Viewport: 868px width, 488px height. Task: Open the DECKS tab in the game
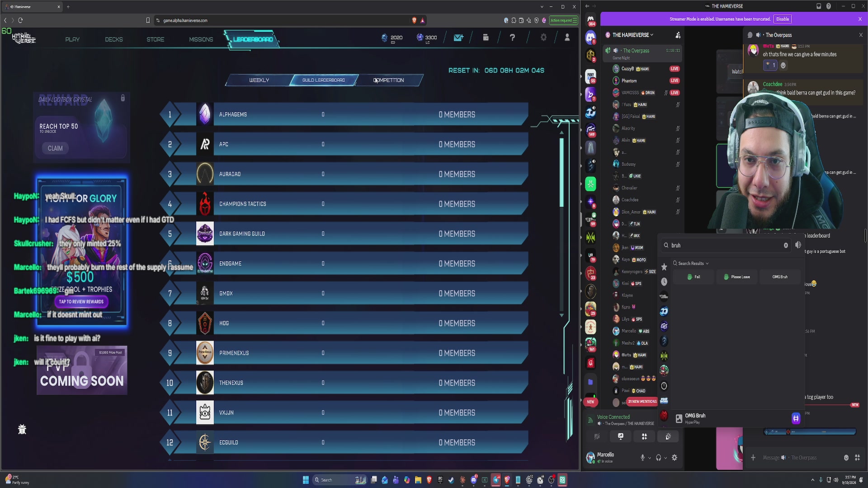click(x=114, y=39)
